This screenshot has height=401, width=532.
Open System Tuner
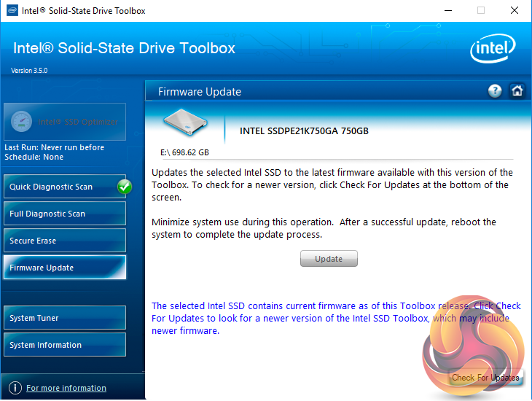(65, 318)
